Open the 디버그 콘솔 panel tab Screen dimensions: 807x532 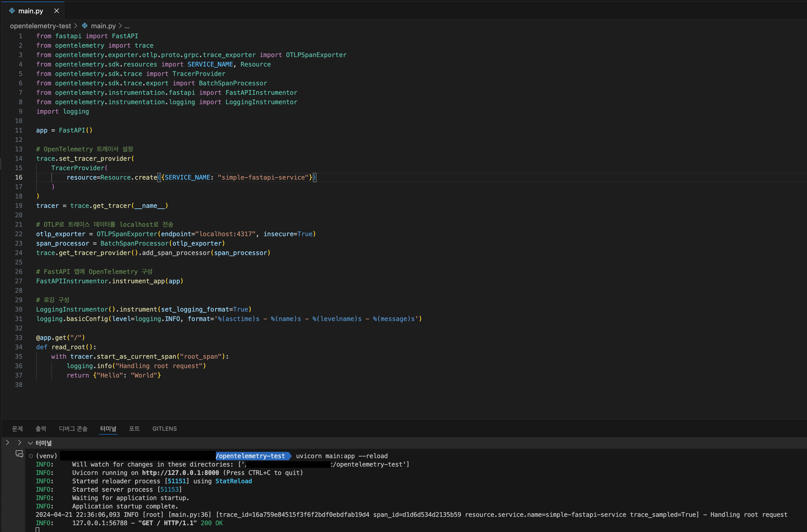[x=73, y=429]
